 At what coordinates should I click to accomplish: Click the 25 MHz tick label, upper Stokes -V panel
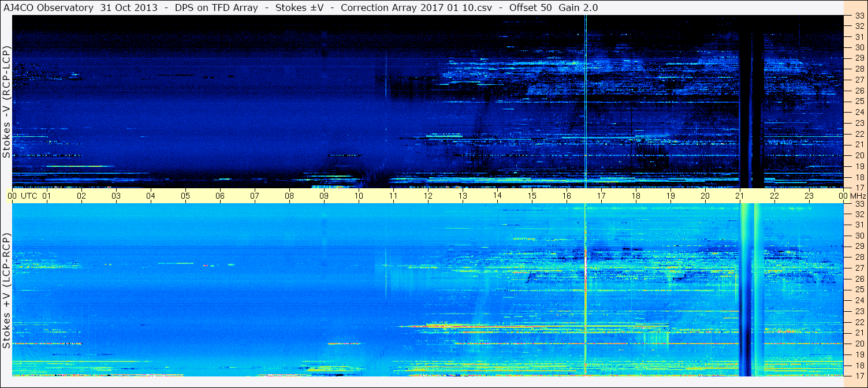859,102
